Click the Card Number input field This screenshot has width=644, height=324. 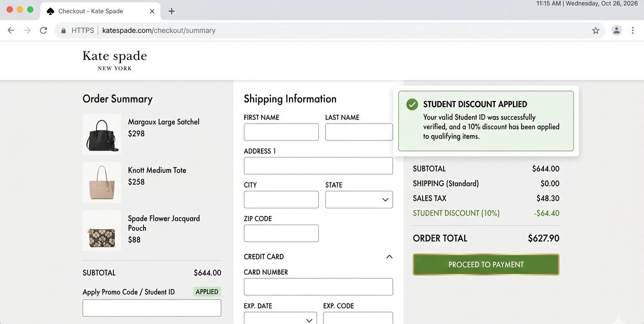[318, 287]
